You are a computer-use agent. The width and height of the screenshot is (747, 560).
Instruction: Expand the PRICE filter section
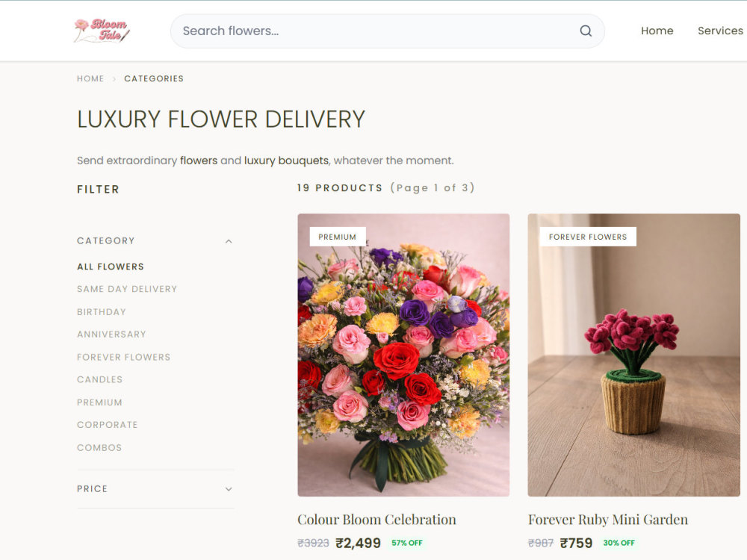(x=155, y=489)
